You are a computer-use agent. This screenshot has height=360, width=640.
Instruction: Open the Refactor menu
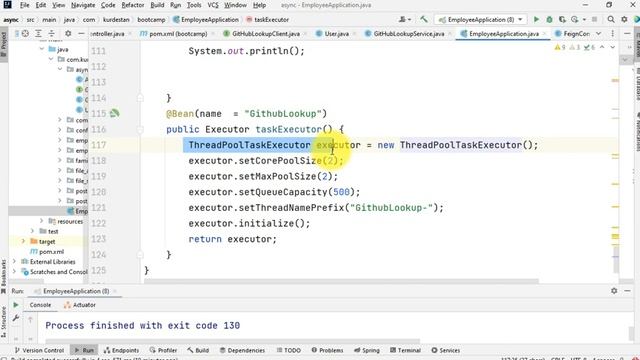click(x=133, y=5)
